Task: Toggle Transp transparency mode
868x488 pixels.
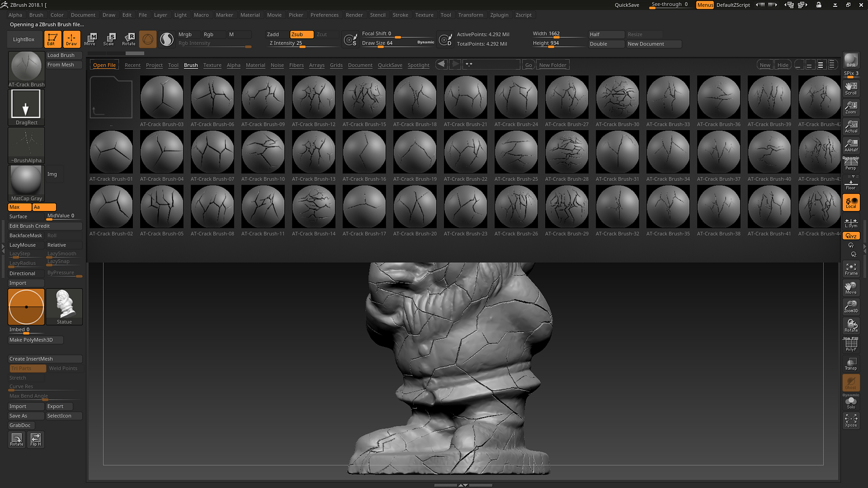Action: (x=851, y=364)
